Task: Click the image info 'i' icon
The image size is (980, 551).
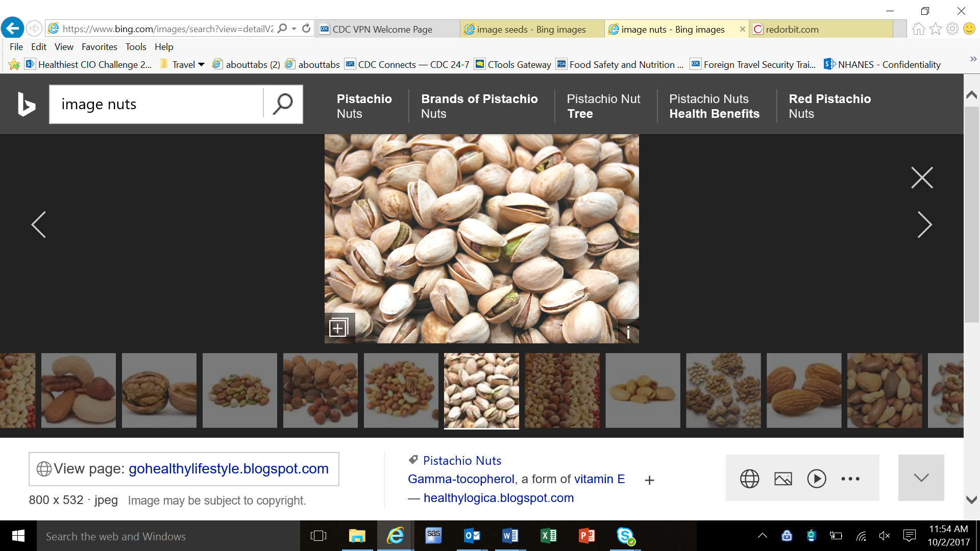Action: [x=628, y=333]
